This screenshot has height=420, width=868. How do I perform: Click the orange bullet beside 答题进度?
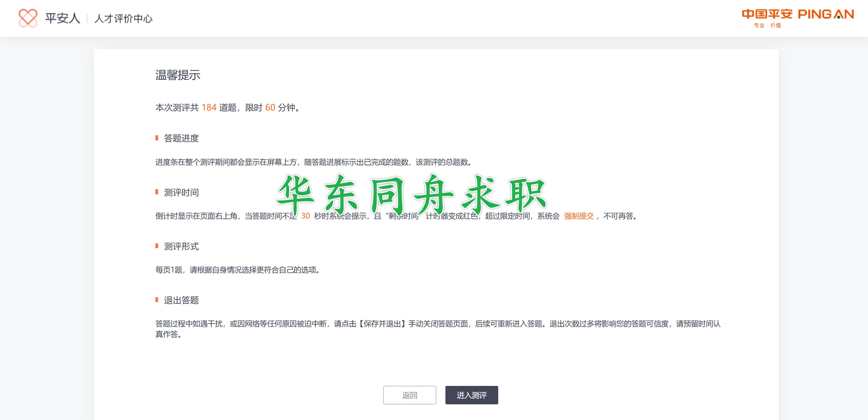[x=157, y=138]
